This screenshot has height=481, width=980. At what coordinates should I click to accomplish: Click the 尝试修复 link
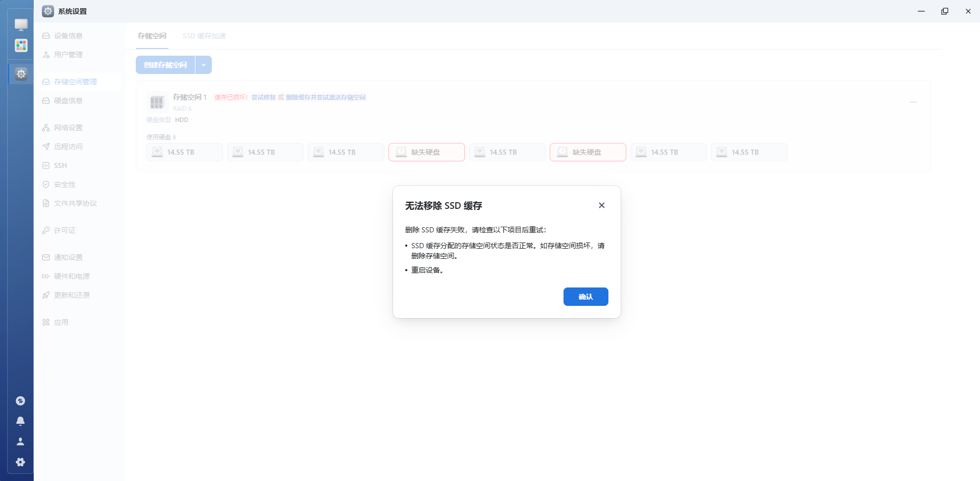coord(263,98)
